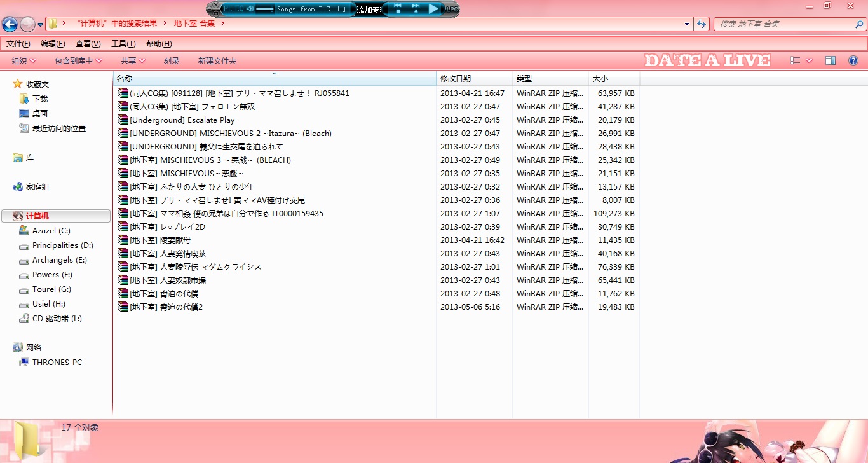The width and height of the screenshot is (868, 463).
Task: Go forward with the Forward arrow button
Action: pyautogui.click(x=27, y=24)
